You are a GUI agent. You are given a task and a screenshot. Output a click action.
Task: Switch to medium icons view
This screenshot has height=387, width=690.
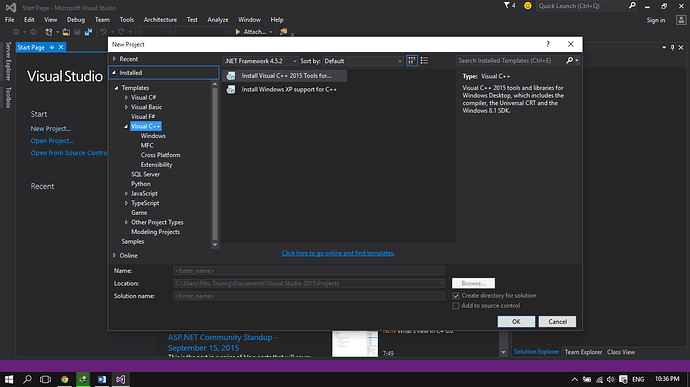pos(411,61)
